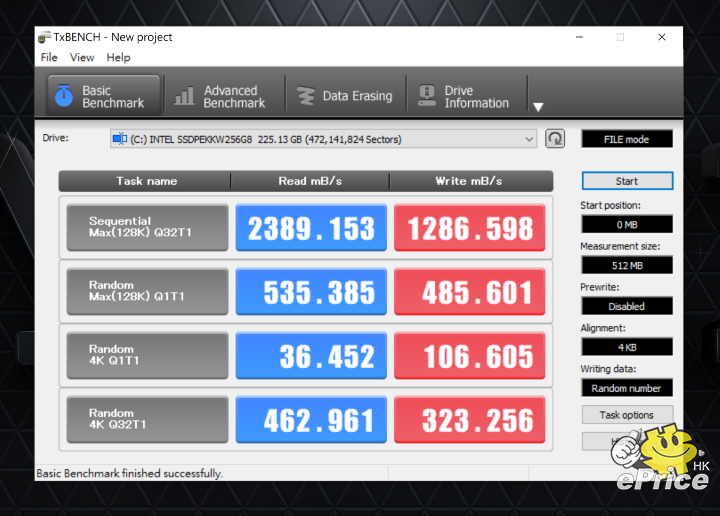Viewport: 720px width, 516px height.
Task: Click the Random 4K Q1T1 task button
Action: (x=147, y=355)
